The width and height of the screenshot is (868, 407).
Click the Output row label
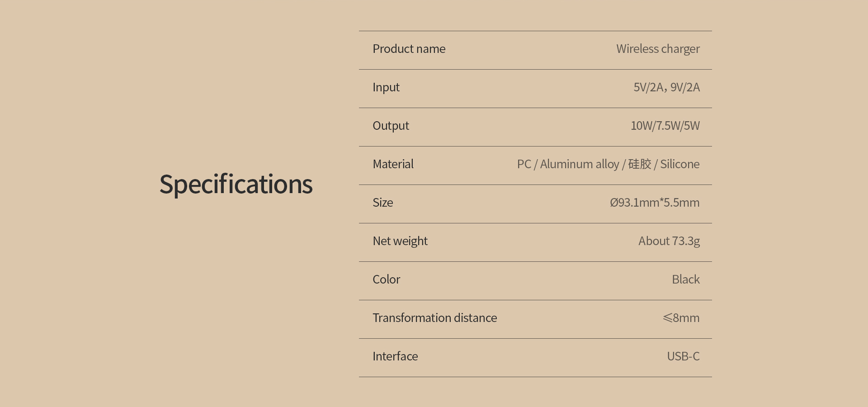(391, 126)
